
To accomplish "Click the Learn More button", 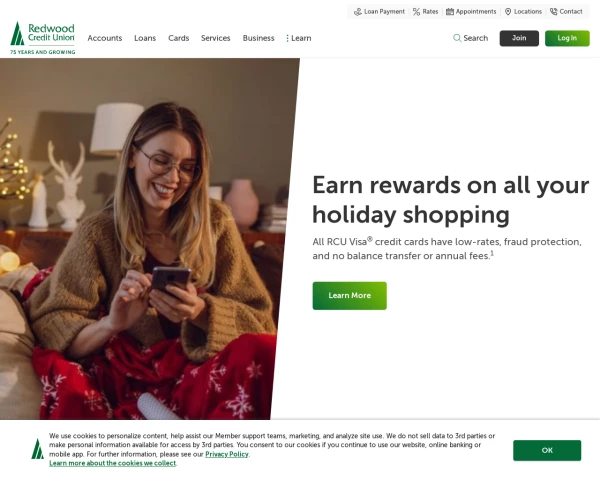I will (349, 296).
